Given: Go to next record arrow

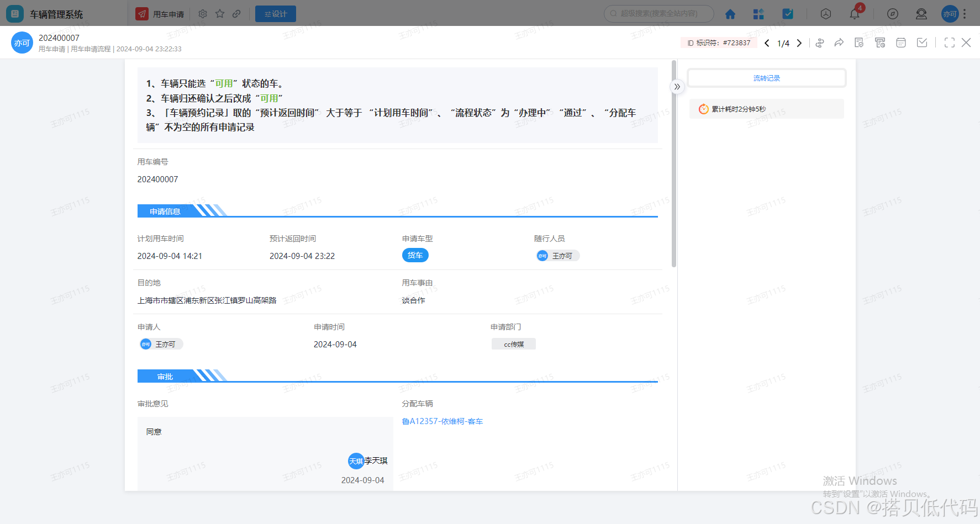Looking at the screenshot, I should coord(799,43).
